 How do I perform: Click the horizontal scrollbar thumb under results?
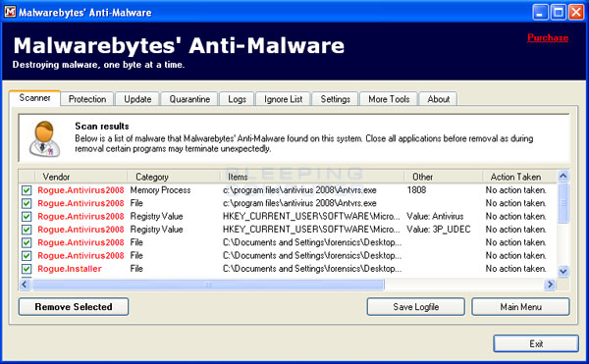(208, 285)
